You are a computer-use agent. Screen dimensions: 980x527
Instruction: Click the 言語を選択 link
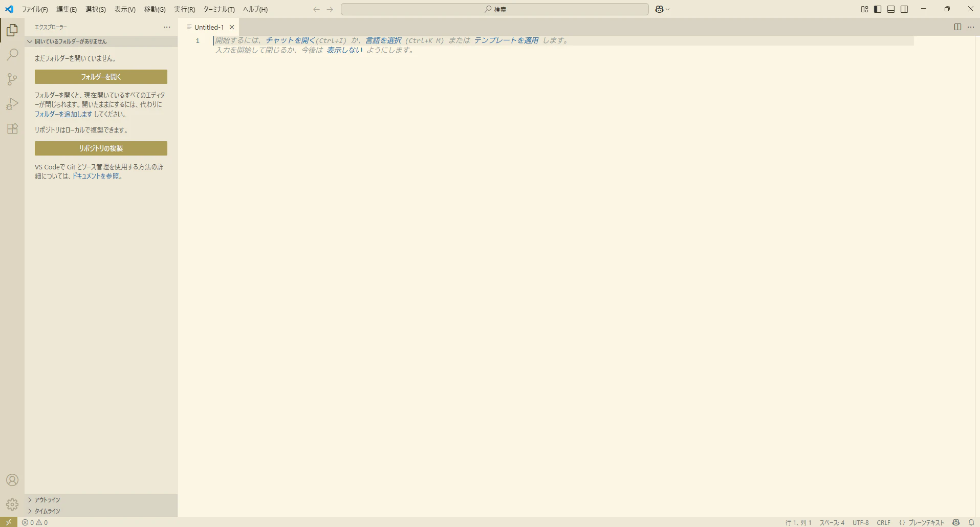pos(383,40)
